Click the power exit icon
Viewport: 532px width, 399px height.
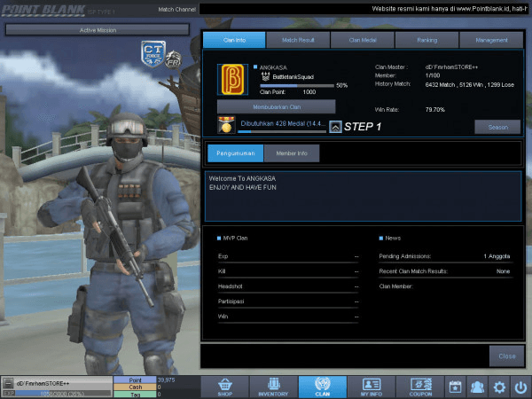[x=520, y=387]
